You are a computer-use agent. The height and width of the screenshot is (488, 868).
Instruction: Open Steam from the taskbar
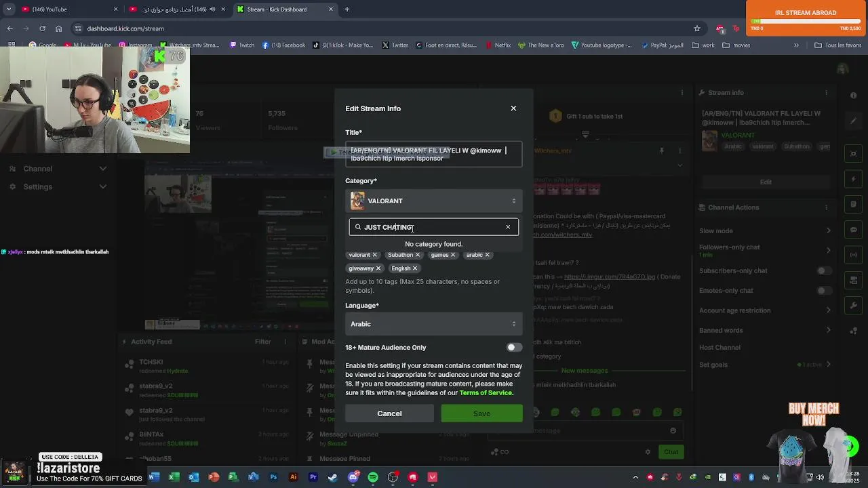[x=333, y=477]
